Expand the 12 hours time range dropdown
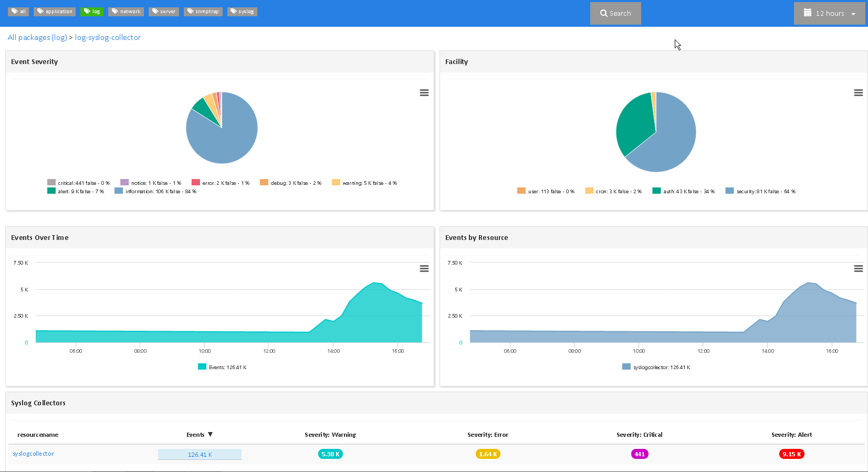 click(830, 14)
